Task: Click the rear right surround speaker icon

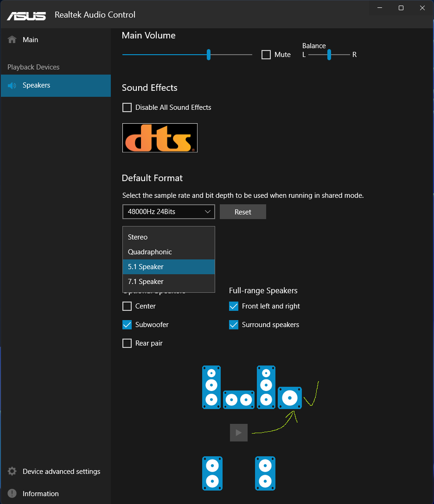Action: pyautogui.click(x=265, y=473)
